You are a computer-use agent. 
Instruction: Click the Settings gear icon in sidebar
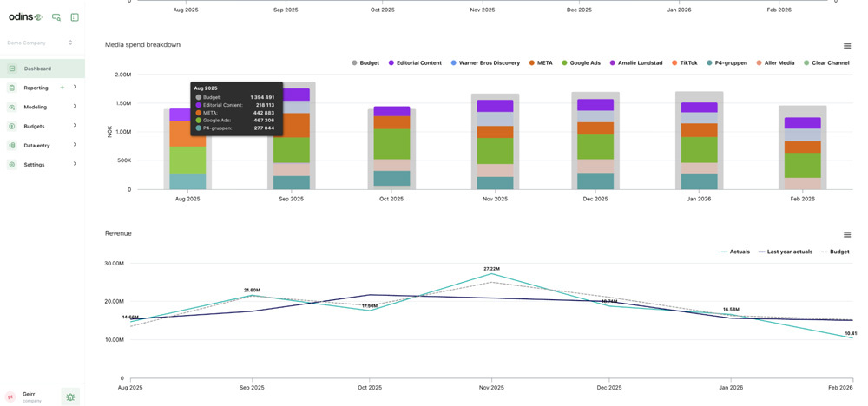tap(12, 164)
